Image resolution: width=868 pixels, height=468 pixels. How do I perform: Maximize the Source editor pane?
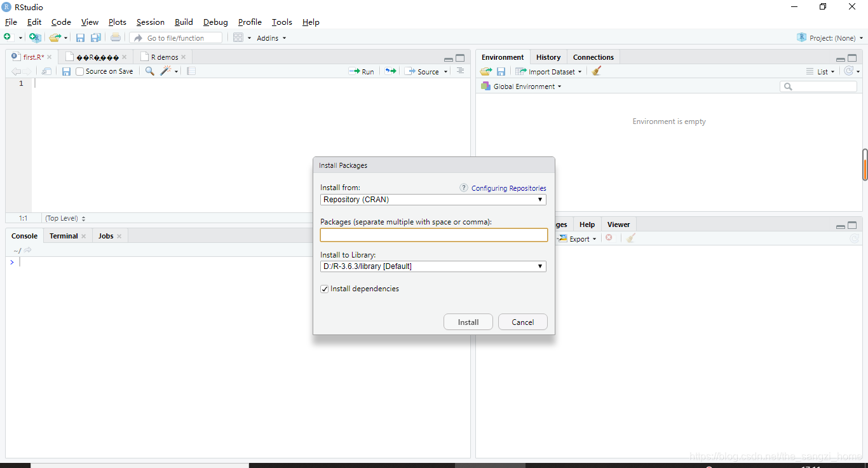(460, 58)
